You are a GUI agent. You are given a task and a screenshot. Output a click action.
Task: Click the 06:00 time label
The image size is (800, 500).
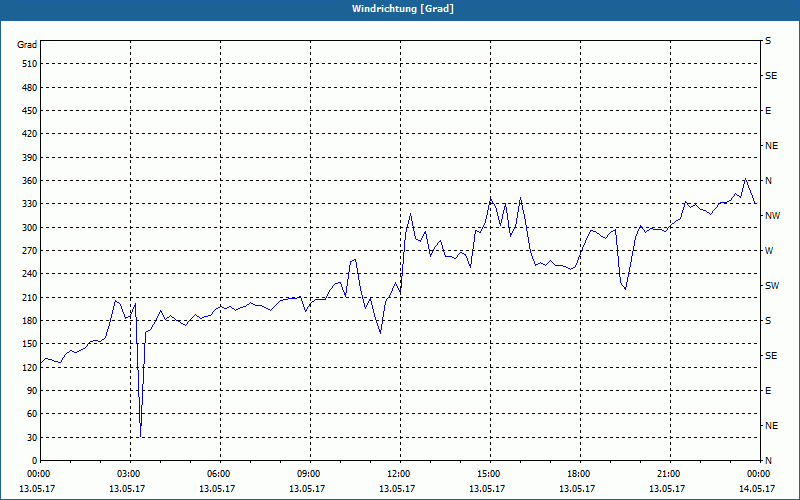coord(218,474)
